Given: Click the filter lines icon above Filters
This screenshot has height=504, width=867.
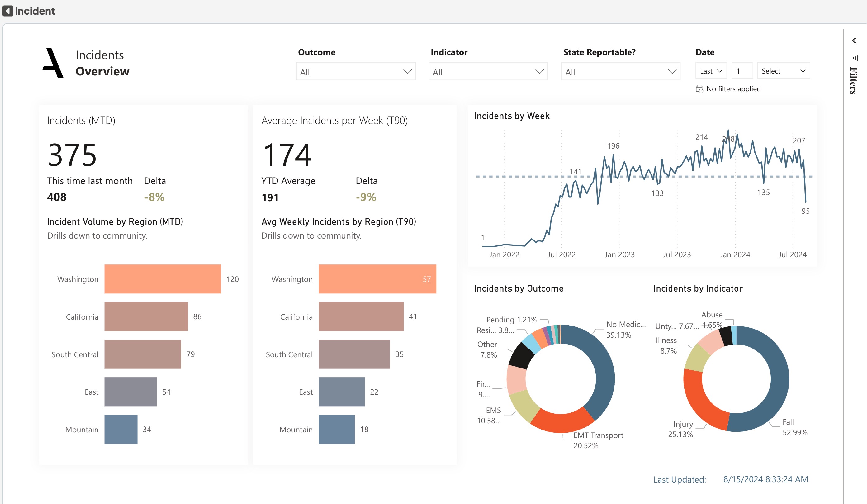Looking at the screenshot, I should pyautogui.click(x=855, y=58).
